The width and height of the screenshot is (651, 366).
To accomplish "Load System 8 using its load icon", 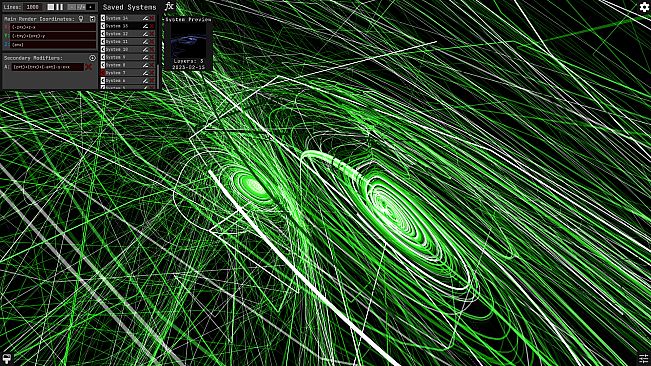I will [x=103, y=65].
